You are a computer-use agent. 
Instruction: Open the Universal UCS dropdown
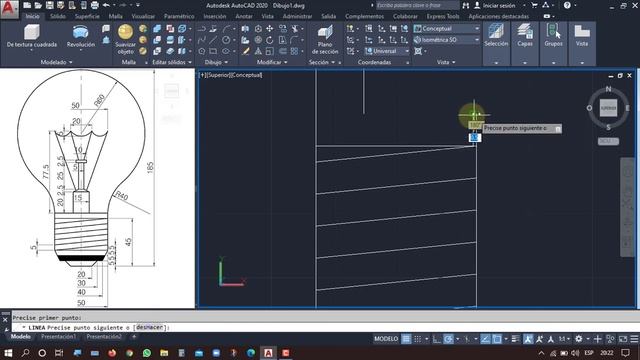tap(387, 51)
